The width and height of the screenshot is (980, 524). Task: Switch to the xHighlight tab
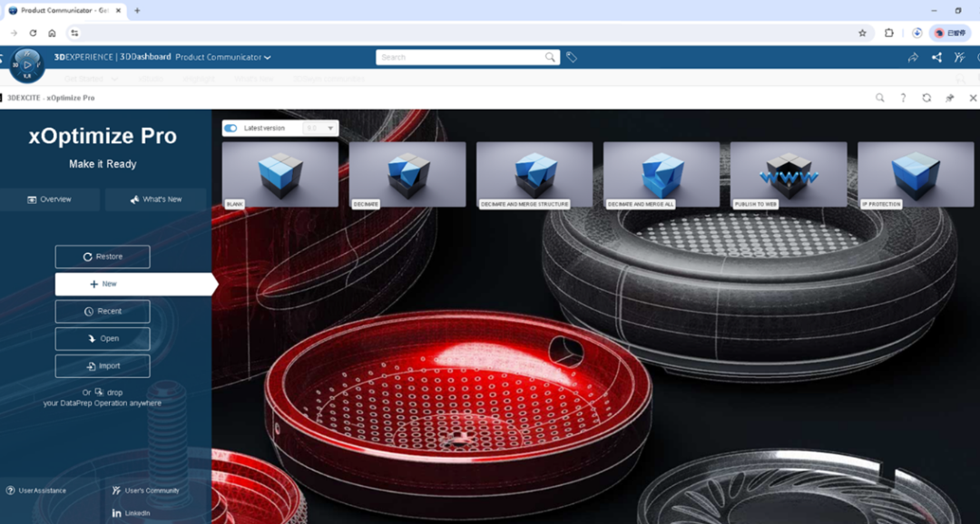point(199,79)
